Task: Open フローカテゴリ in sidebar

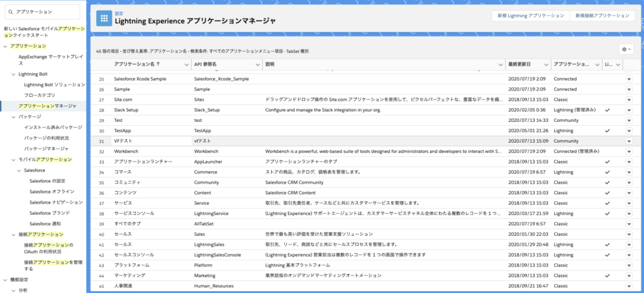Action: click(x=40, y=95)
